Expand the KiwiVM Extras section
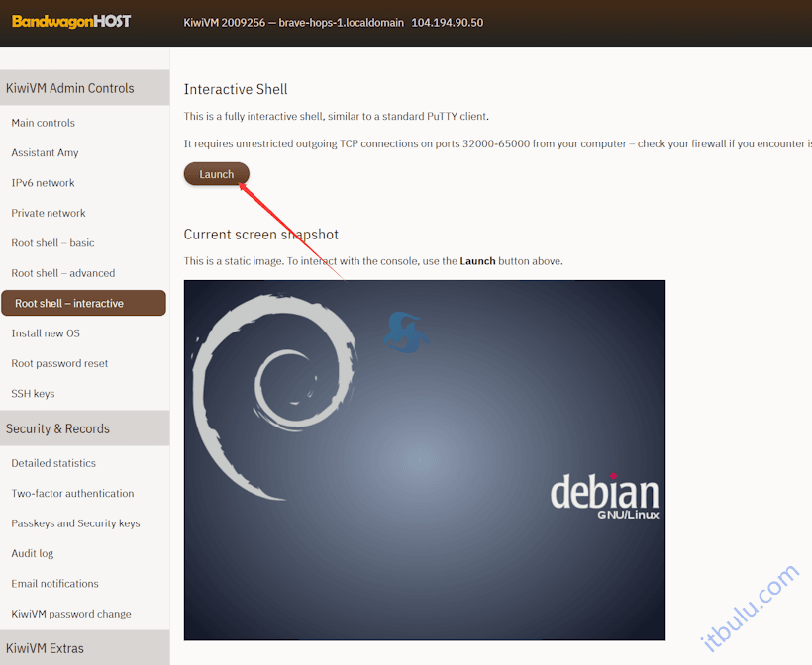812x665 pixels. [48, 648]
